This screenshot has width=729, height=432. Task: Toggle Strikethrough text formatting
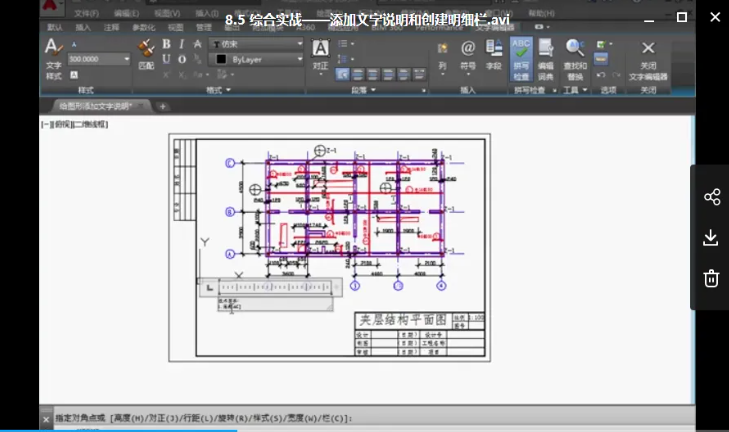pyautogui.click(x=198, y=44)
